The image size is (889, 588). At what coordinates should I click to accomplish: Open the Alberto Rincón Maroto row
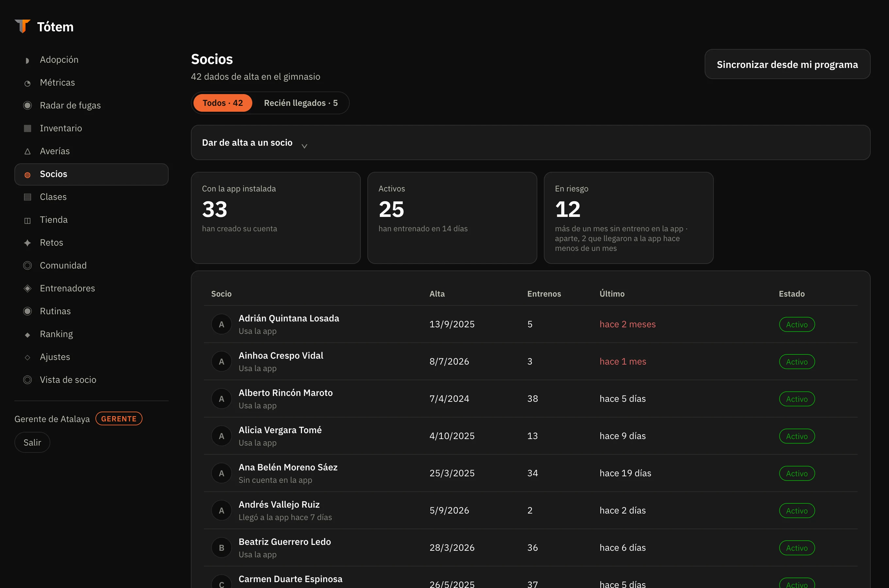530,399
